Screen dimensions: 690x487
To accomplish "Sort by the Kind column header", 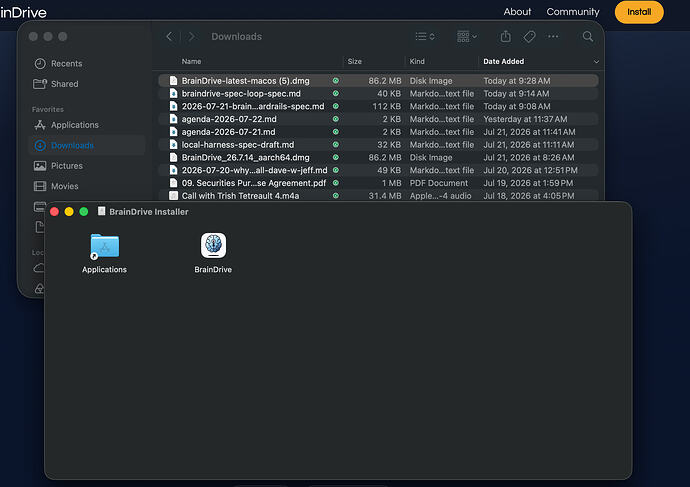I will click(x=417, y=62).
